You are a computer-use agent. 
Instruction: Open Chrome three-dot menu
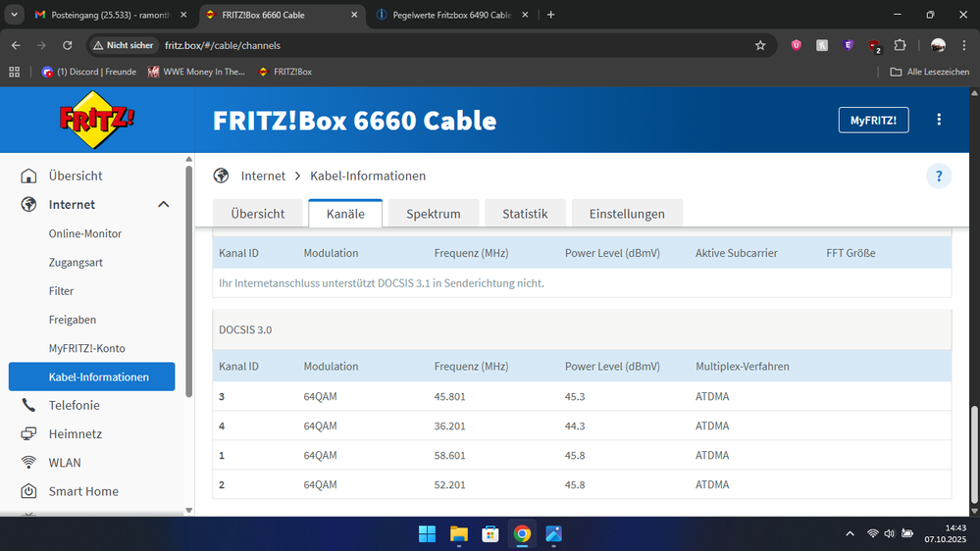(963, 45)
